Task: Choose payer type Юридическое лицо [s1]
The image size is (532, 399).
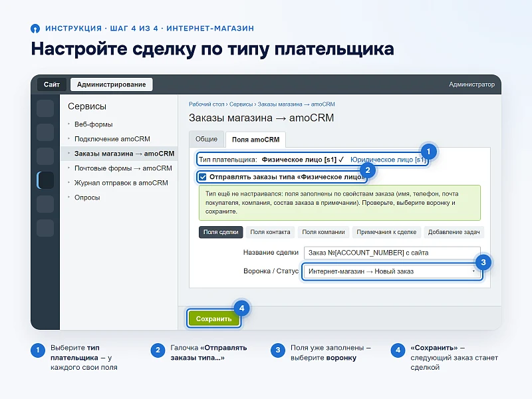Action: click(388, 160)
